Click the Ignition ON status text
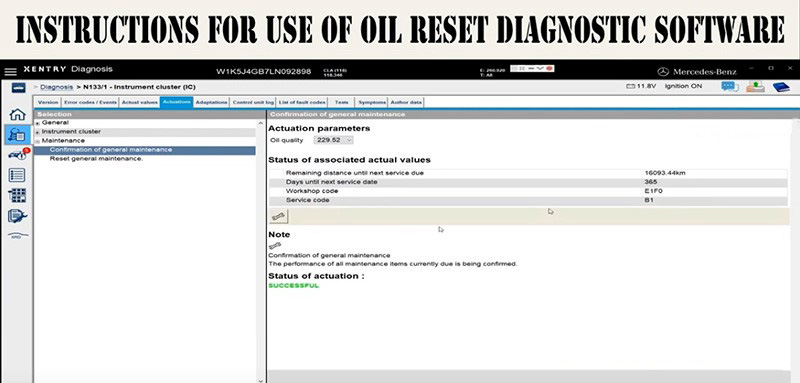Viewport: 800px width, 383px height. [x=683, y=87]
